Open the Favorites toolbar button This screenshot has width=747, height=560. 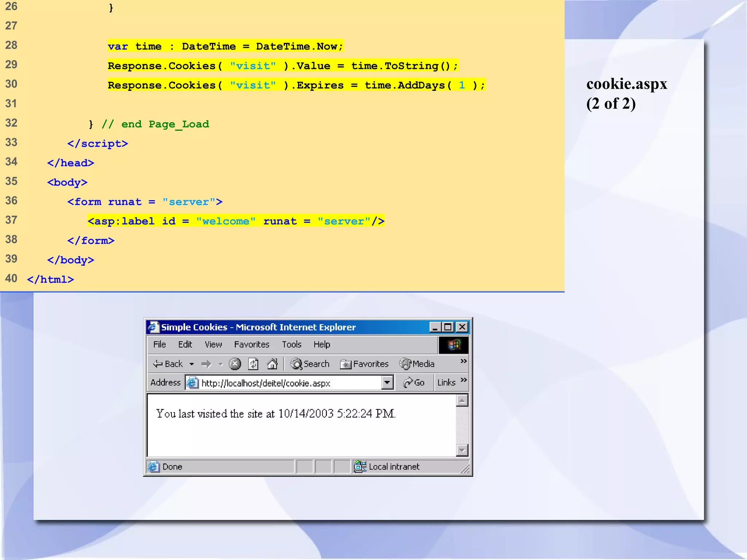tap(364, 364)
